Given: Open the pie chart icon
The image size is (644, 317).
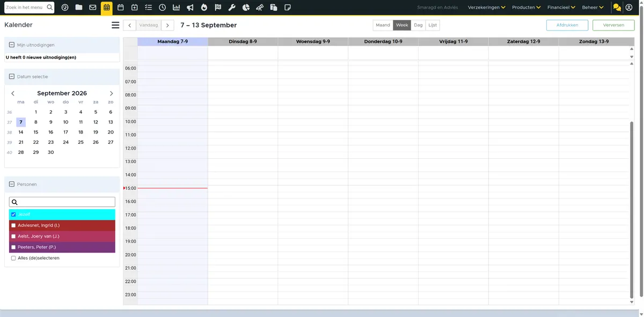Looking at the screenshot, I should coord(246,8).
